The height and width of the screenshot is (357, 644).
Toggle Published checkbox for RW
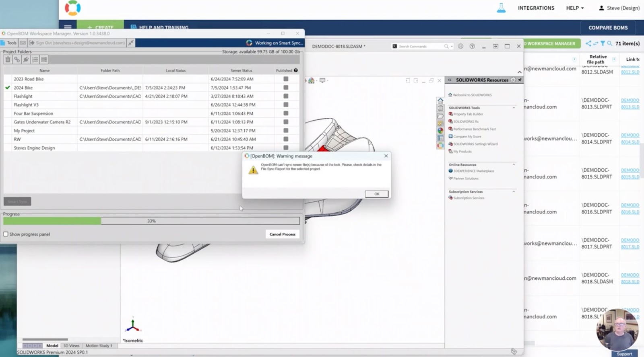286,139
